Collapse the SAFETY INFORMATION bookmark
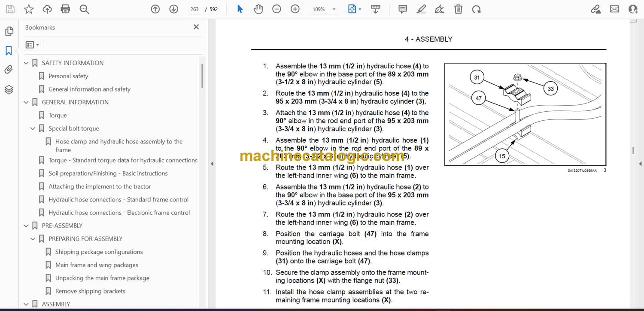 26,63
